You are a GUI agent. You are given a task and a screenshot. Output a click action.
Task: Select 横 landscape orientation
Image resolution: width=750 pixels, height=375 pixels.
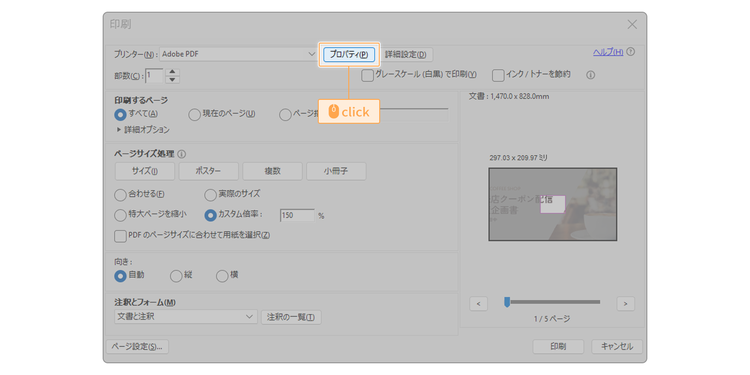222,276
